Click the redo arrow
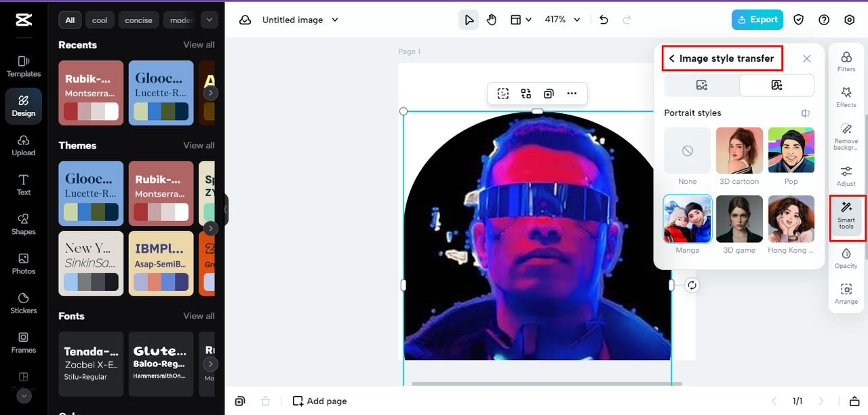Viewport: 868px width, 415px height. coord(627,20)
